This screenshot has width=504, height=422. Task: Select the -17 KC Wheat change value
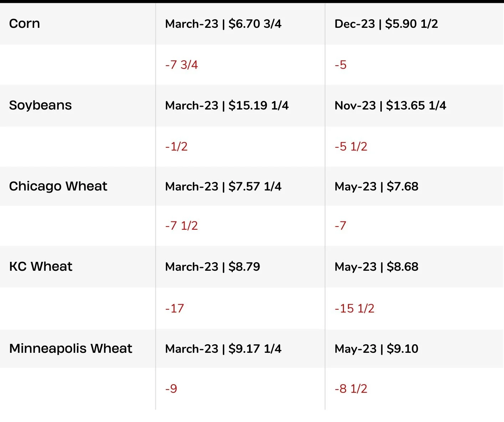click(x=175, y=309)
